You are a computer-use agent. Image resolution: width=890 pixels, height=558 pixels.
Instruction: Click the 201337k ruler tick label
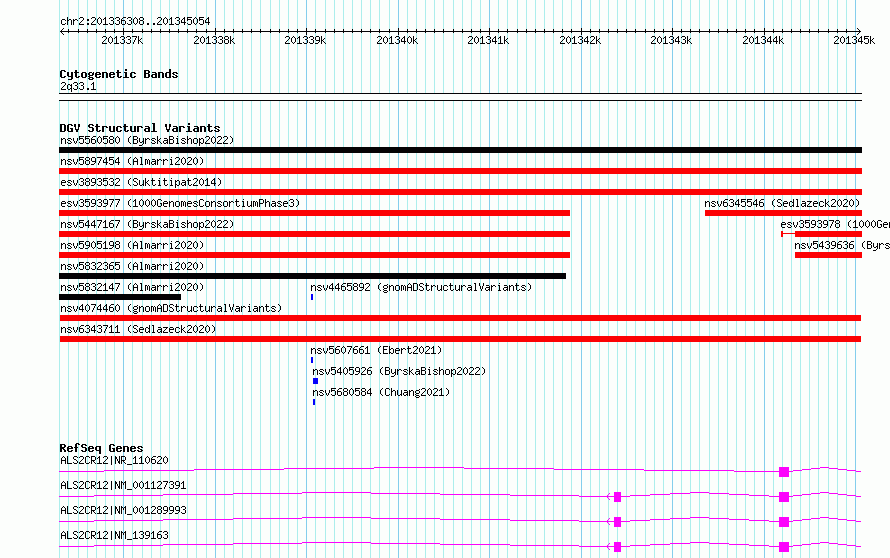(122, 40)
